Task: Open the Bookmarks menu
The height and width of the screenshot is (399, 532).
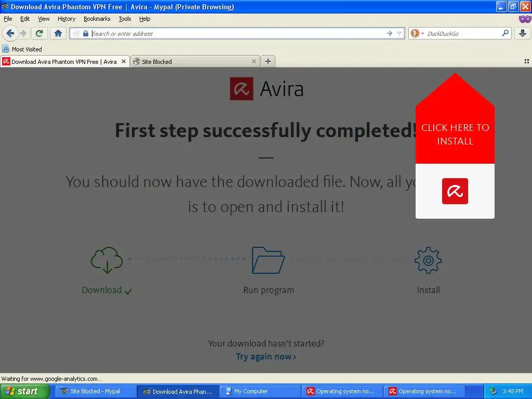Action: point(97,19)
